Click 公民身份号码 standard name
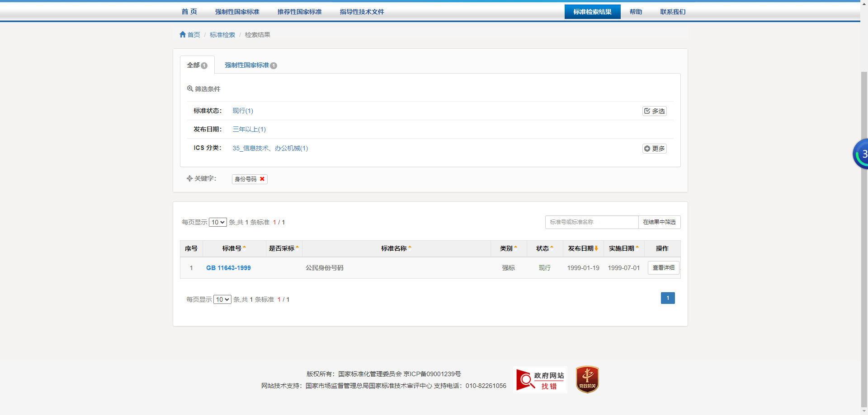 (x=325, y=268)
